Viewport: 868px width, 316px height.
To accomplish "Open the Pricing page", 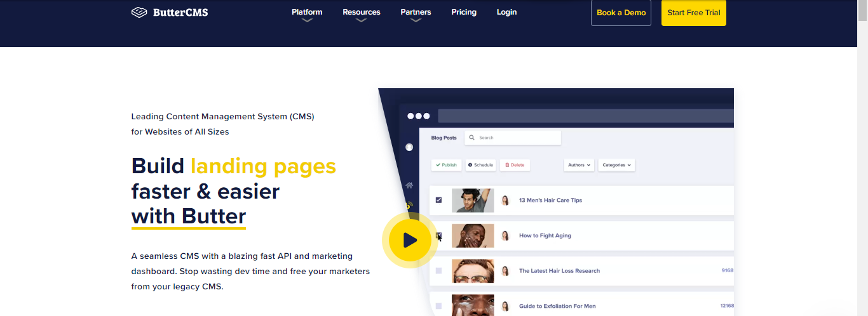I will point(464,12).
